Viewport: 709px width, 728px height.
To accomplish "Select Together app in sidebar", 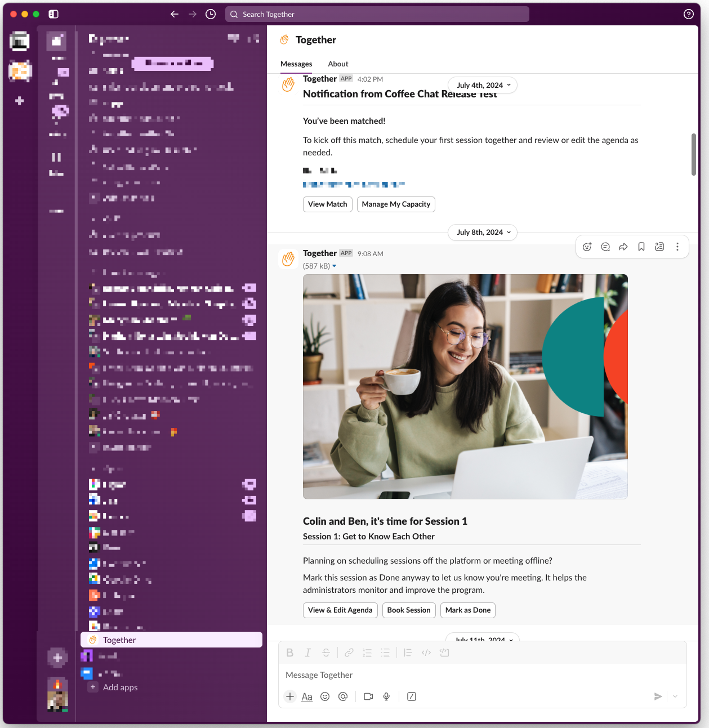I will (x=171, y=640).
